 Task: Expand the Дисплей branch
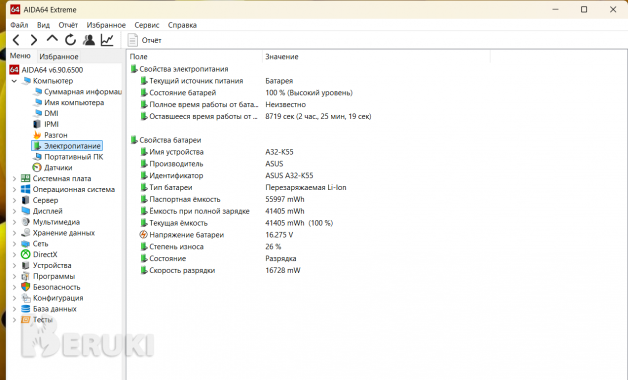(x=14, y=211)
